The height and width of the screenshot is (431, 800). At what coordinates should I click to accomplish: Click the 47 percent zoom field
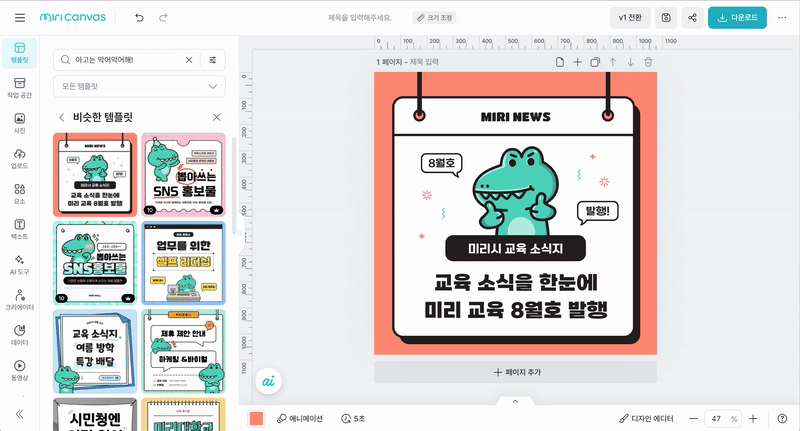pyautogui.click(x=723, y=419)
